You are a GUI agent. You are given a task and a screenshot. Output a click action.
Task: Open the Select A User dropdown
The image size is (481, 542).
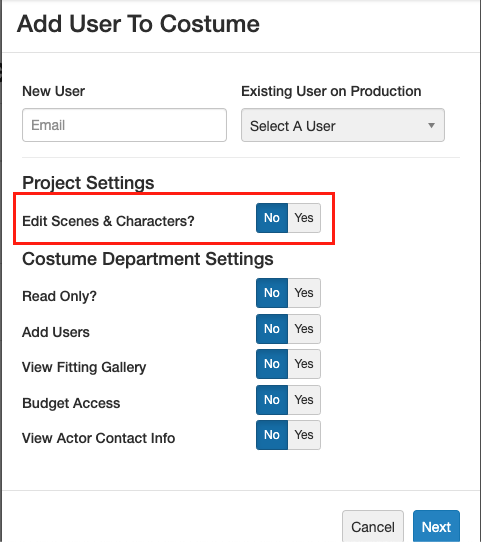[x=343, y=125]
